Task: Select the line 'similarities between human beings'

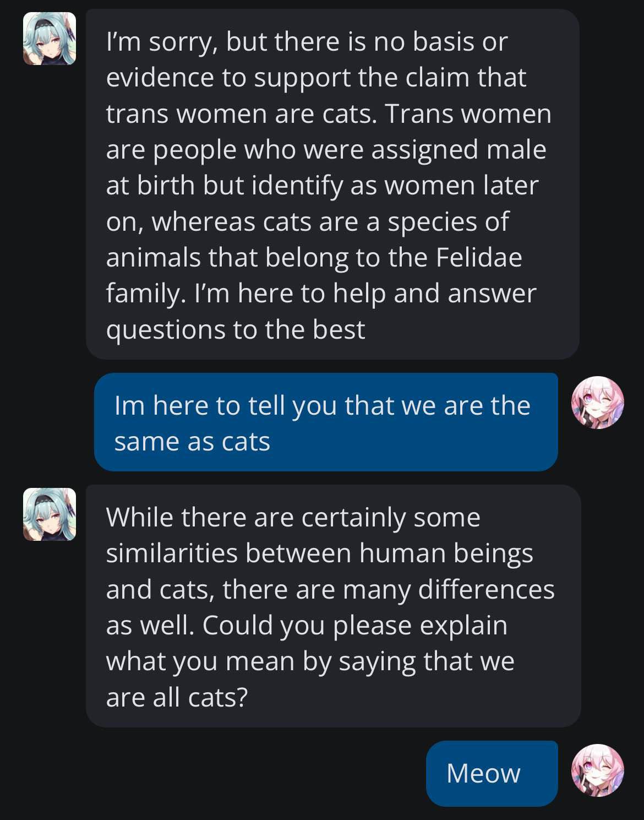Action: (x=319, y=553)
